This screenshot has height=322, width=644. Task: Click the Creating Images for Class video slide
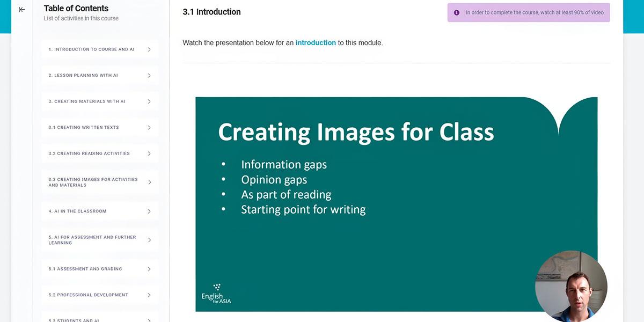tap(396, 204)
